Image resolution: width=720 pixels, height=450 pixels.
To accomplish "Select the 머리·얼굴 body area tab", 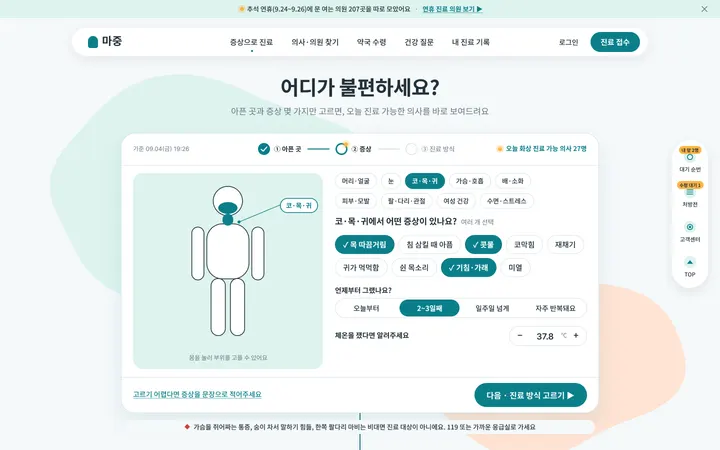I will [356, 181].
